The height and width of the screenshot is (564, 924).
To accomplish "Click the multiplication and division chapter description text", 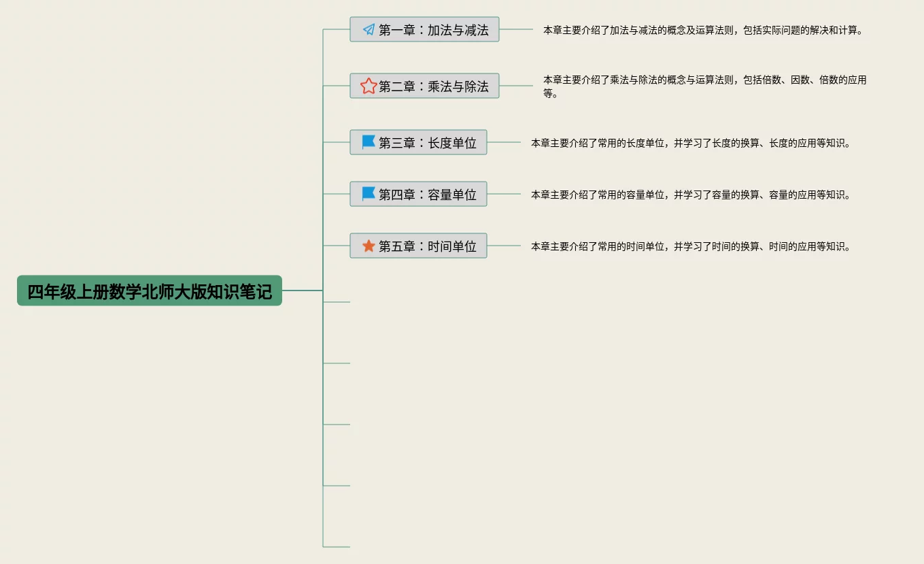I will (x=704, y=87).
